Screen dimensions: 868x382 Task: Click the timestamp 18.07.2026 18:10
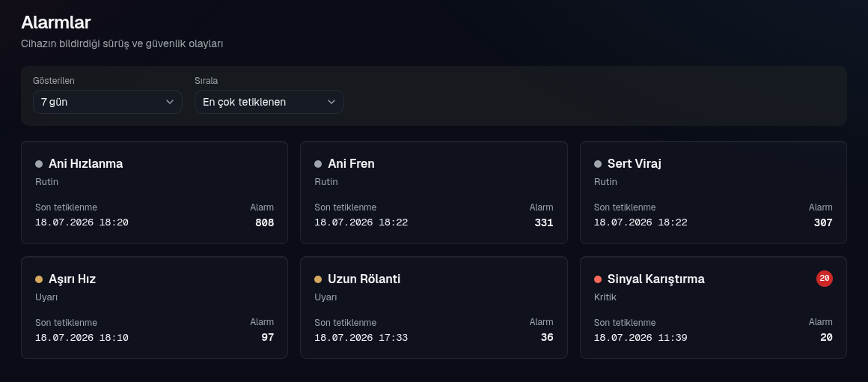(x=82, y=338)
